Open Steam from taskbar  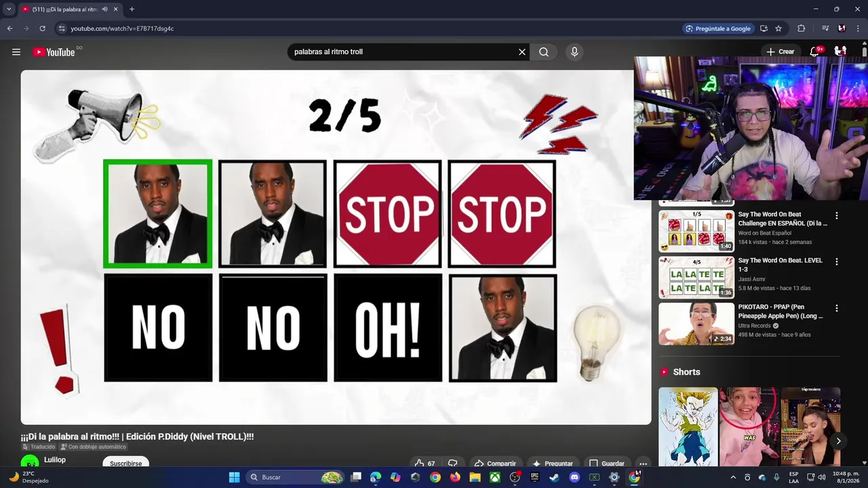[554, 477]
